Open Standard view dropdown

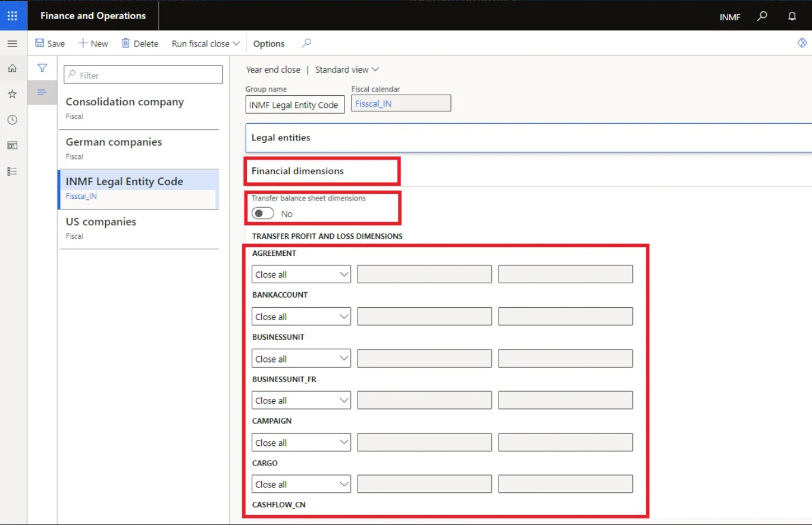pyautogui.click(x=347, y=70)
